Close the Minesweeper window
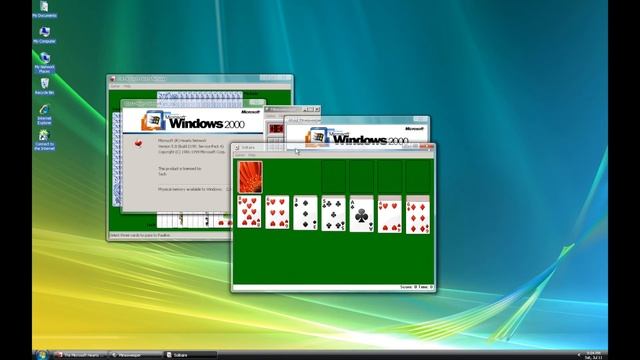The height and width of the screenshot is (360, 640). [317, 109]
